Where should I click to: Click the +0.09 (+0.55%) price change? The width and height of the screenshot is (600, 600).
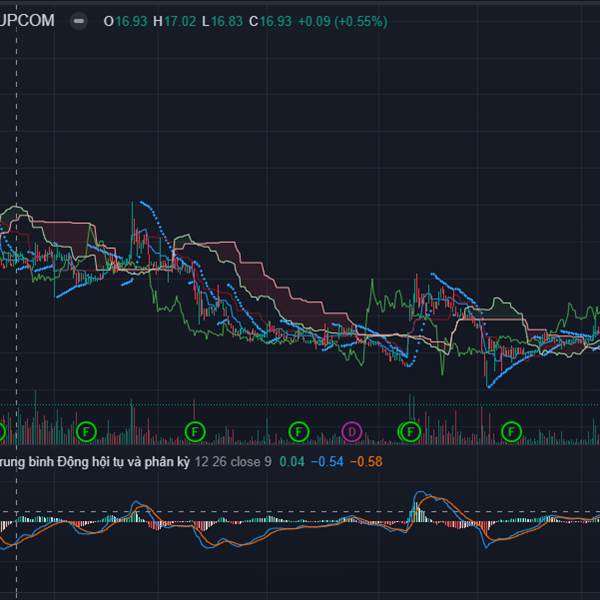click(343, 21)
